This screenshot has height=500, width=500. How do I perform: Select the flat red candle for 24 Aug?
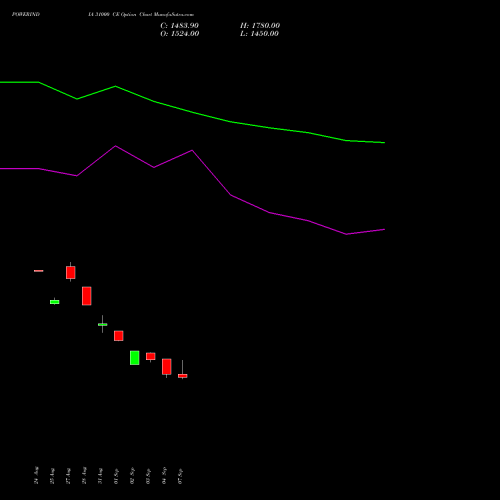tap(39, 271)
